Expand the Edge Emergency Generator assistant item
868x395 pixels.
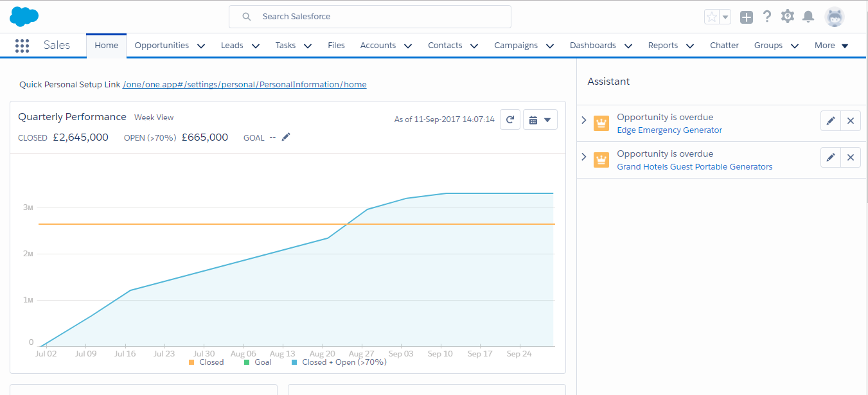pos(584,120)
